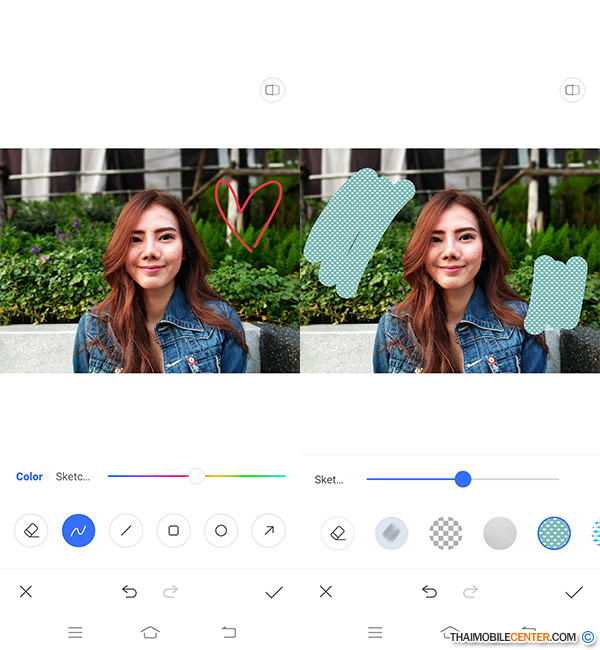600x650 pixels.
Task: Confirm edits with checkmark in right screen
Action: tap(574, 592)
